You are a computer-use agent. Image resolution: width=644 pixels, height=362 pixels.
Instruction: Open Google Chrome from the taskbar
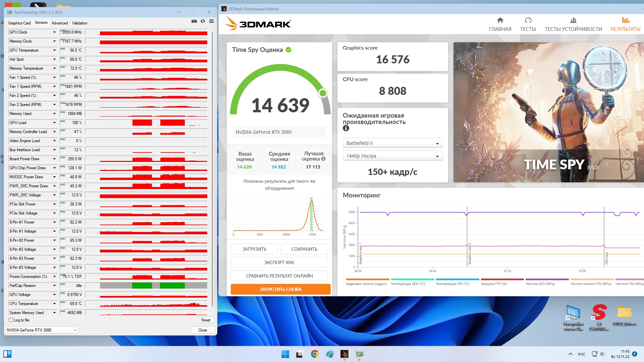coord(315,354)
